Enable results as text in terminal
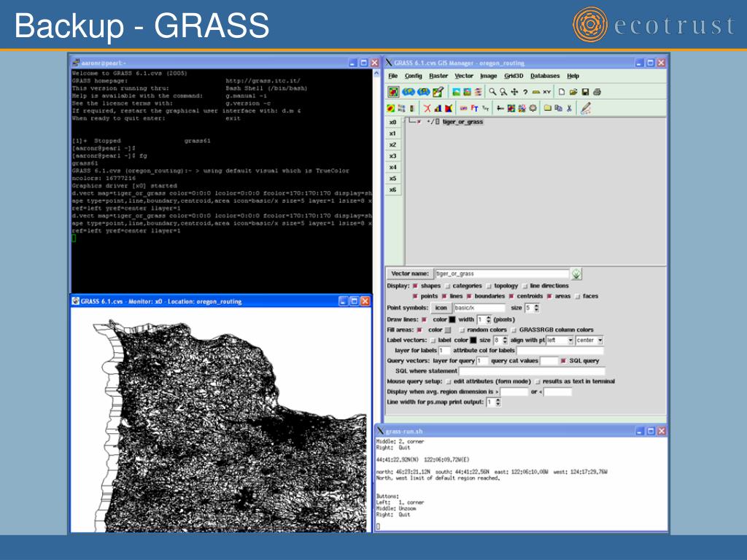 coord(538,382)
